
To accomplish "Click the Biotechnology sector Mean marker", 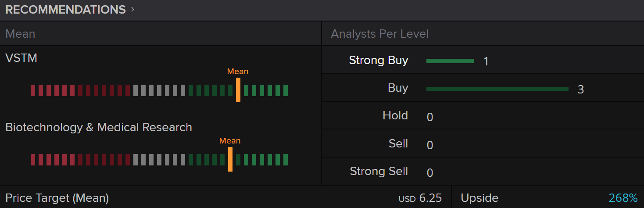I will click(230, 159).
